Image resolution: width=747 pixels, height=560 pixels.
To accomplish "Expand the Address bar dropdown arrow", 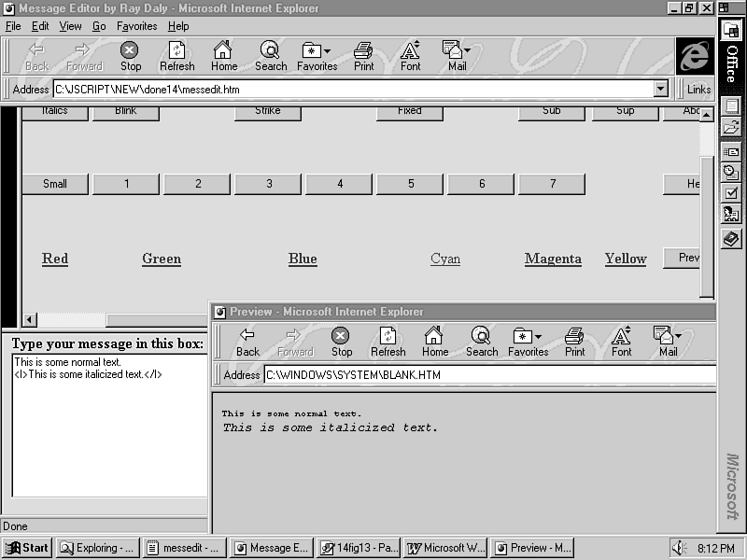I will click(660, 89).
